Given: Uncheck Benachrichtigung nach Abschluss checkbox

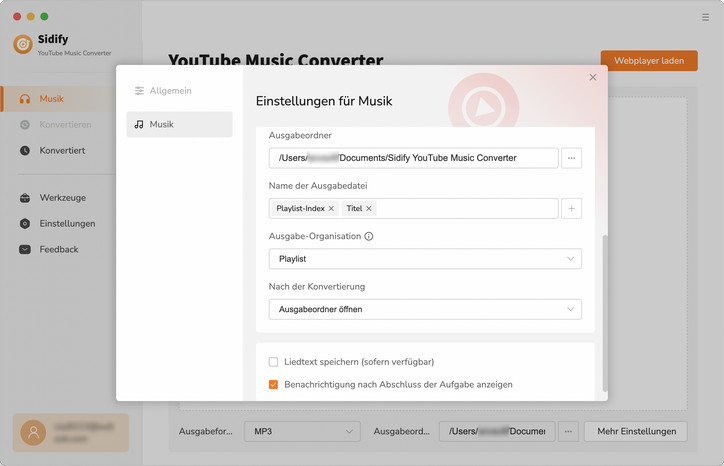Looking at the screenshot, I should 273,384.
